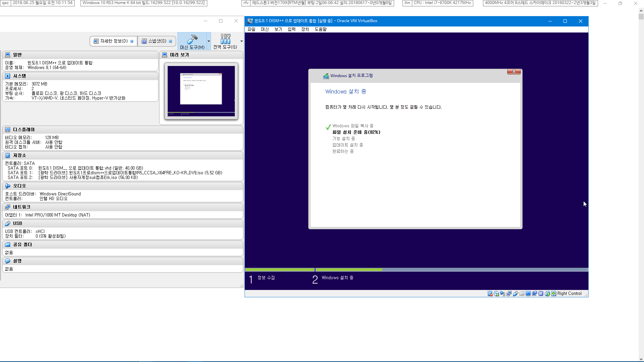Viewport: 644px width, 362px height.
Task: Click the 디스플레이 (Display) section icon
Action: (x=8, y=129)
